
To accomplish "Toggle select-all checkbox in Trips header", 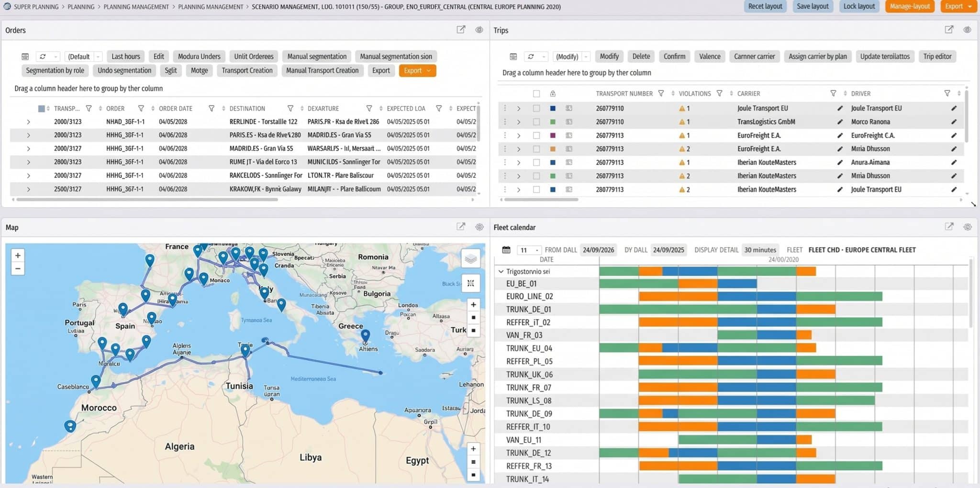I will coord(536,94).
